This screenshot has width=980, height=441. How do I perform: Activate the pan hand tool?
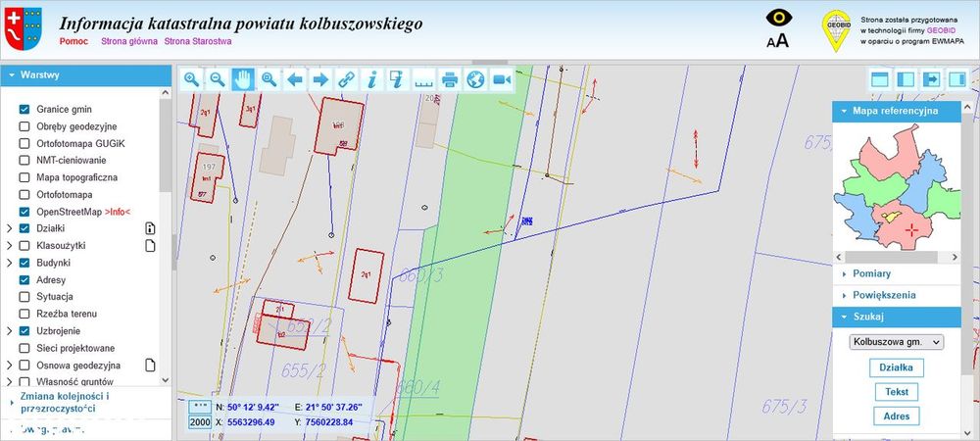pyautogui.click(x=243, y=79)
